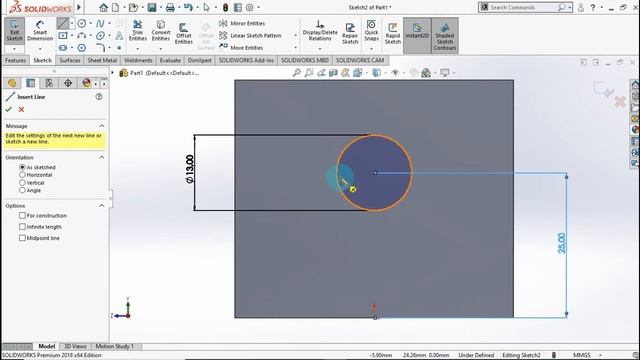This screenshot has height=360, width=640.
Task: Click Trim Entities tool
Action: click(138, 30)
